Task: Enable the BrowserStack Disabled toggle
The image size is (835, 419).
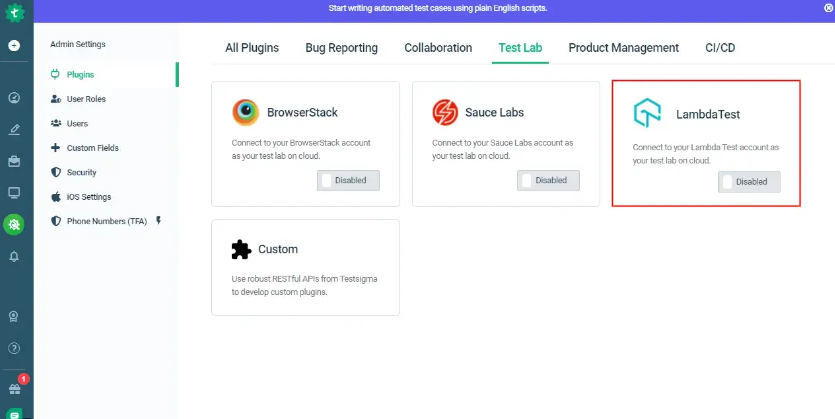Action: coord(348,180)
